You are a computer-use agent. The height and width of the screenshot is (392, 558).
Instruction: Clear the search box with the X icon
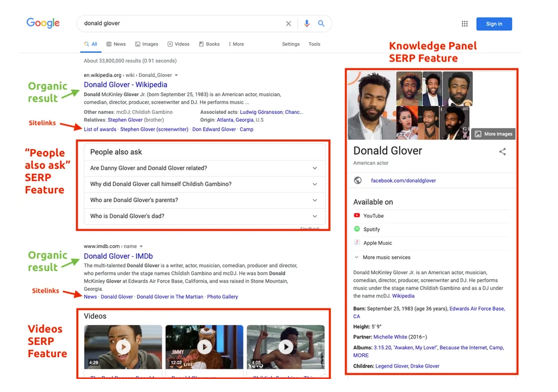pyautogui.click(x=288, y=23)
